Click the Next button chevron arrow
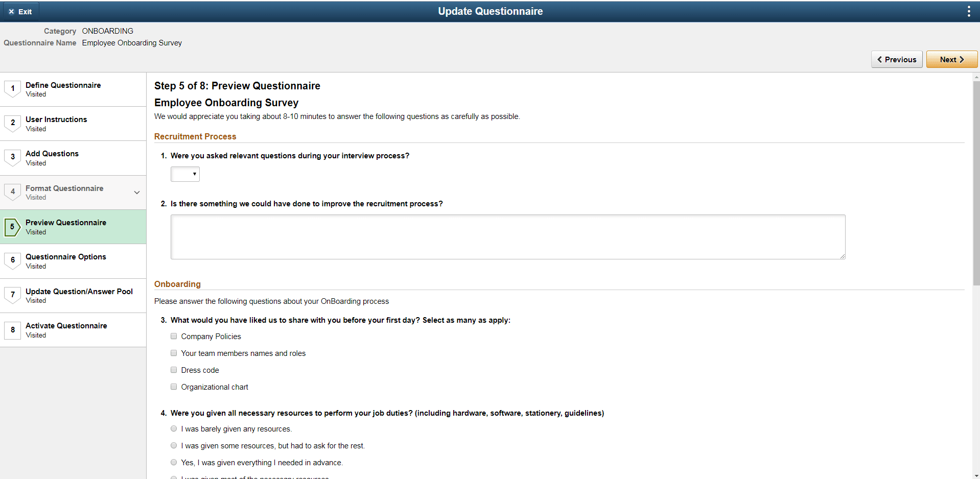Image resolution: width=980 pixels, height=479 pixels. pyautogui.click(x=962, y=59)
